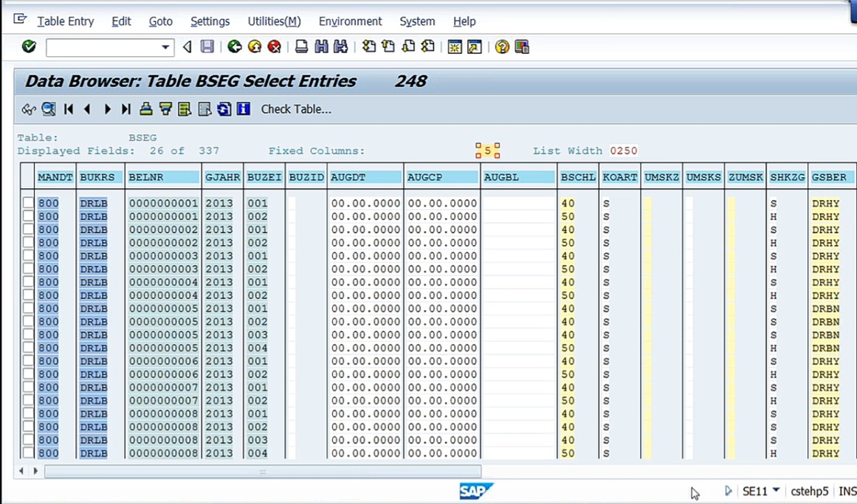This screenshot has width=857, height=504.
Task: Click the horizontal scrollbar below the table
Action: [x=263, y=472]
